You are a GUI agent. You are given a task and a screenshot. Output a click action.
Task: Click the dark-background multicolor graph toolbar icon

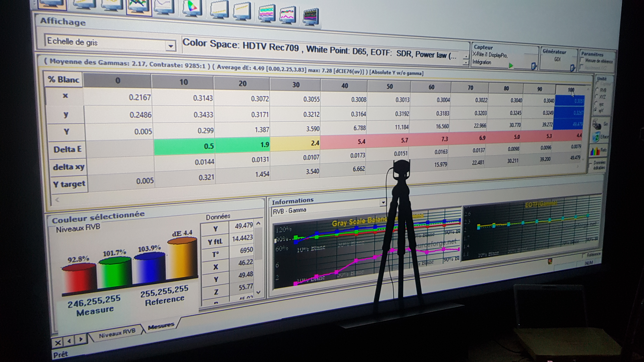[x=311, y=16]
